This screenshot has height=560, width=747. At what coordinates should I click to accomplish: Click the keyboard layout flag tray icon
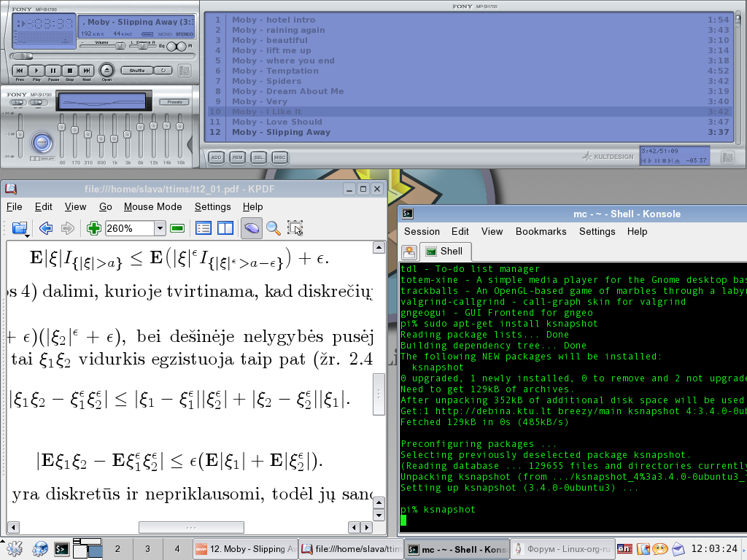(624, 549)
